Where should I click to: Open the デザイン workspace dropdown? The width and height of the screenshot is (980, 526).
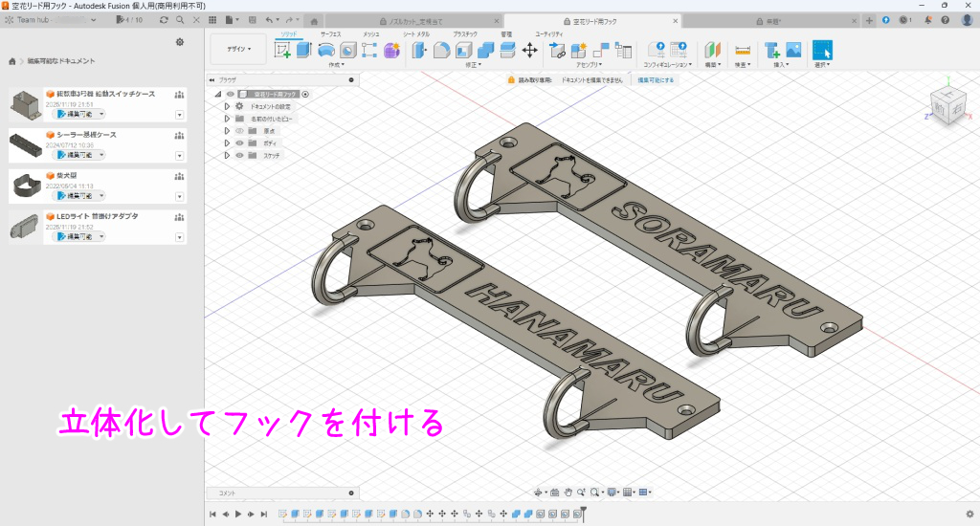click(x=238, y=50)
